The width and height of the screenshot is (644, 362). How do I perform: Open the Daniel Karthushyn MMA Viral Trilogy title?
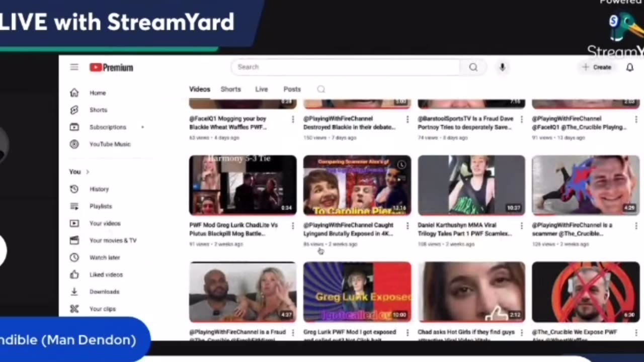pos(465,229)
